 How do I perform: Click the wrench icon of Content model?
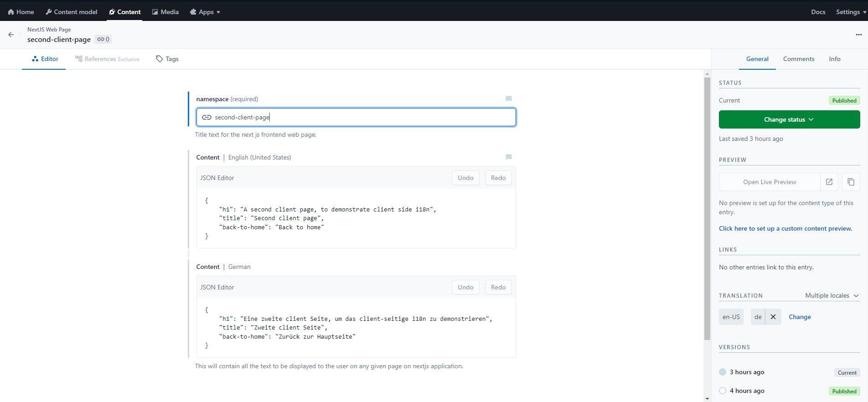[x=49, y=12]
